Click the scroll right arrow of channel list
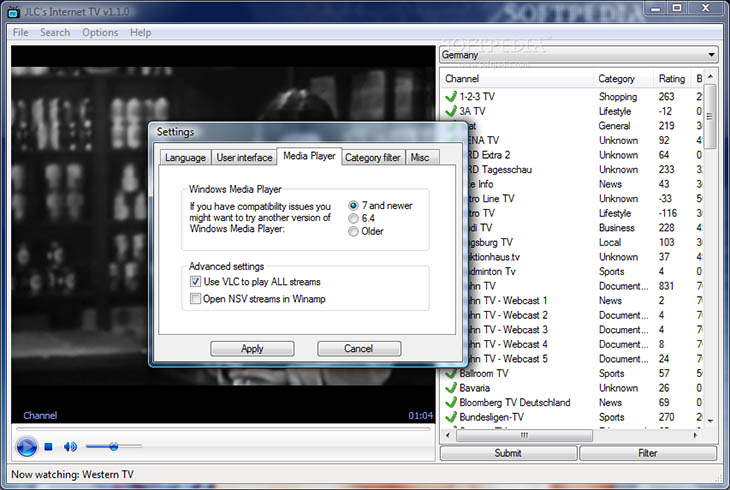The height and width of the screenshot is (490, 730). pos(696,436)
